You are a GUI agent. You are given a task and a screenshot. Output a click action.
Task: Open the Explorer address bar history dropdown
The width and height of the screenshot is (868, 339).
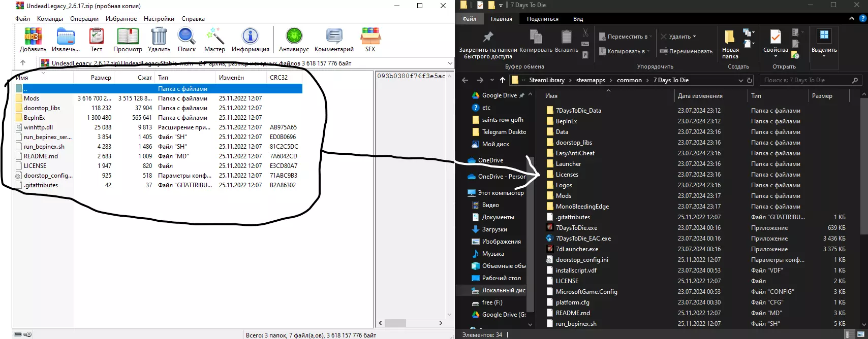740,80
